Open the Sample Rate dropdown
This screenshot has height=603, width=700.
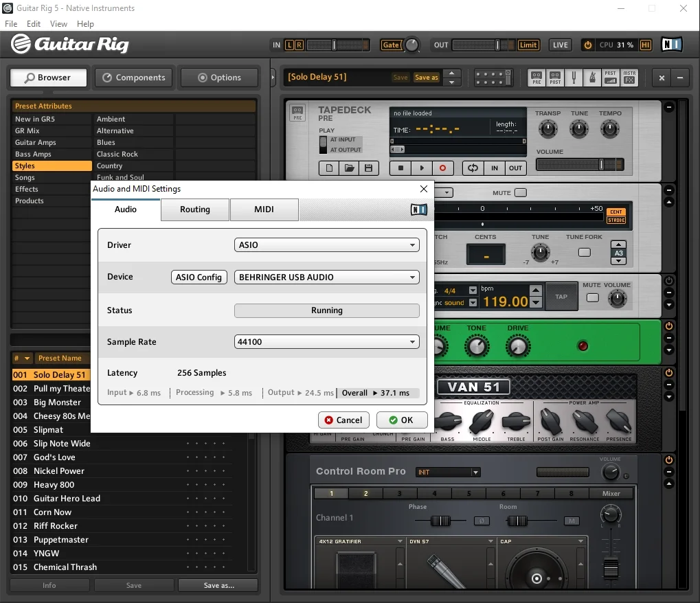[x=327, y=342]
